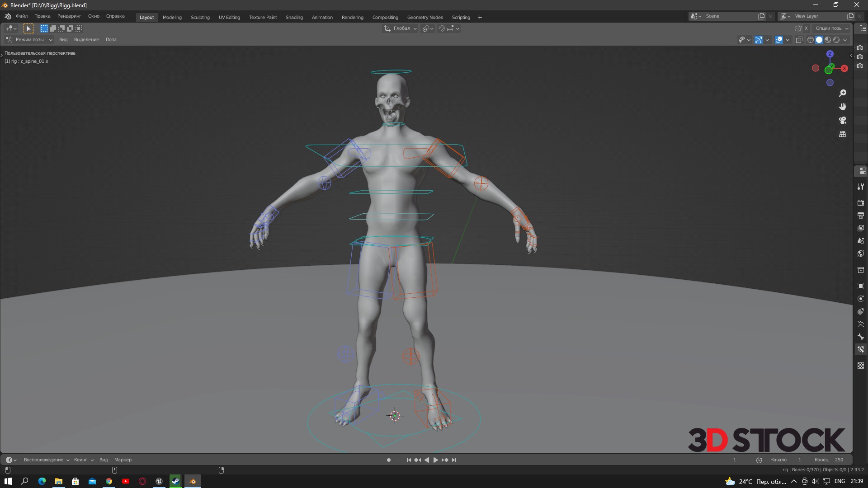Click the zoom view magnifier icon

(843, 93)
